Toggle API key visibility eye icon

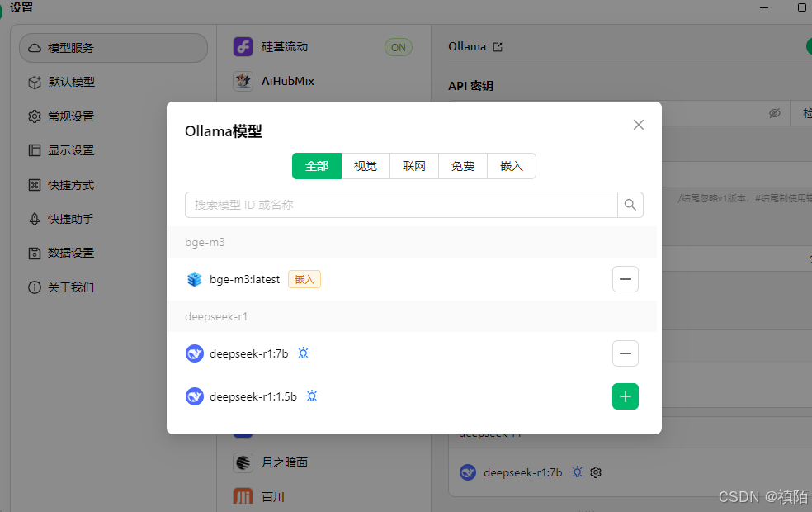775,113
